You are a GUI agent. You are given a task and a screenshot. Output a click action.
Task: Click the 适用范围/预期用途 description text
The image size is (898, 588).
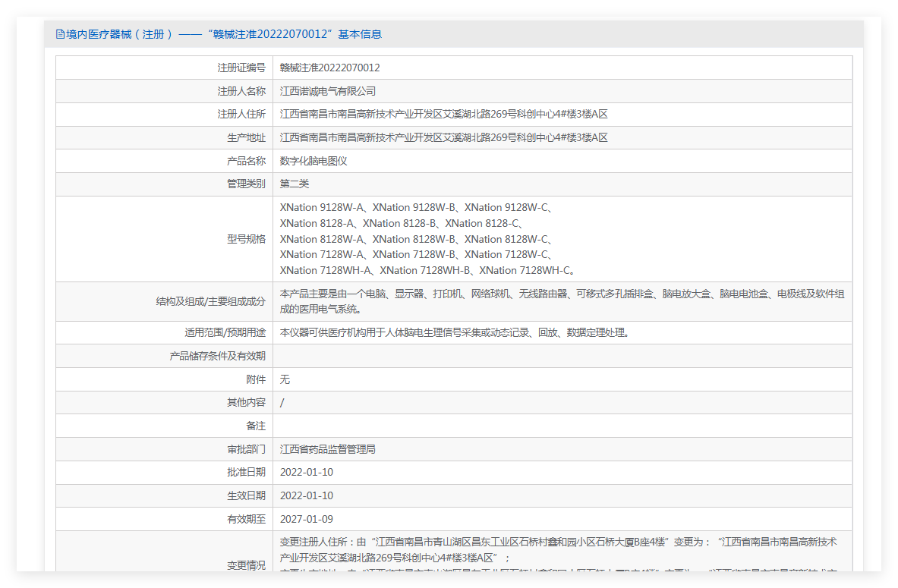(x=455, y=332)
